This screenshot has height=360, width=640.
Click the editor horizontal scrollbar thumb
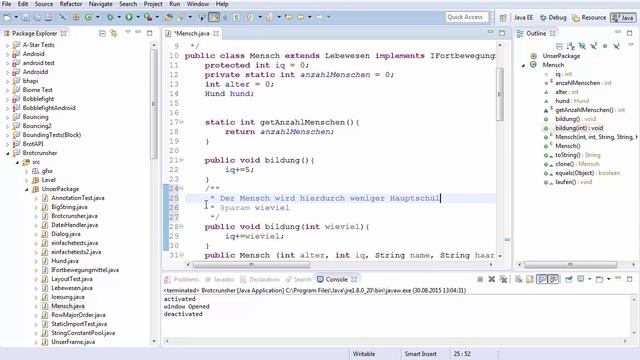pyautogui.click(x=251, y=264)
